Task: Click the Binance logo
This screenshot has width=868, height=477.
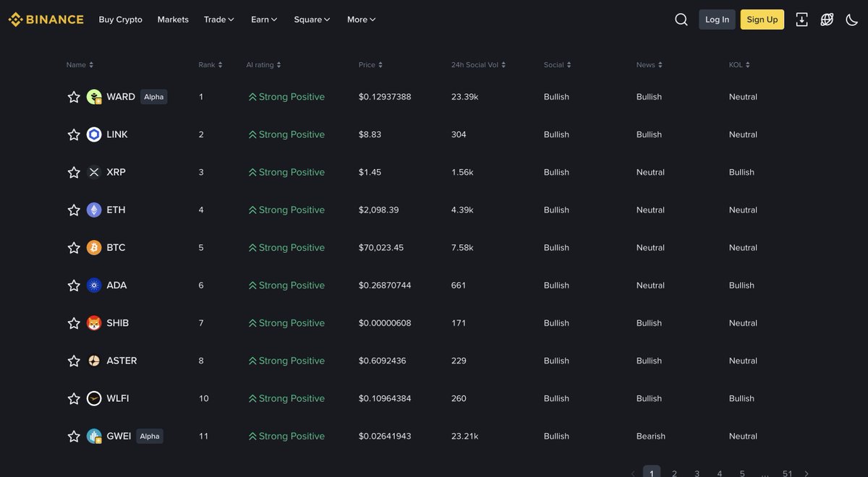Action: 46,20
